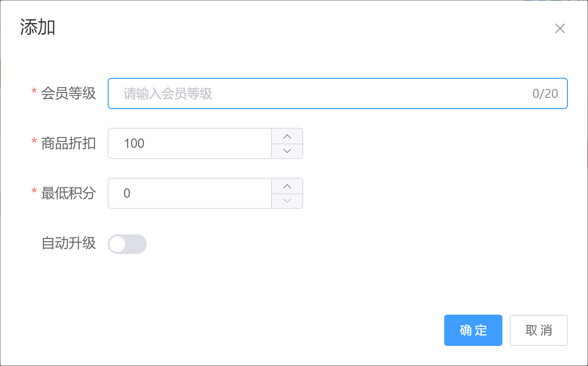This screenshot has width=588, height=366.
Task: Click the 会员等级 text input field
Action: (x=318, y=93)
